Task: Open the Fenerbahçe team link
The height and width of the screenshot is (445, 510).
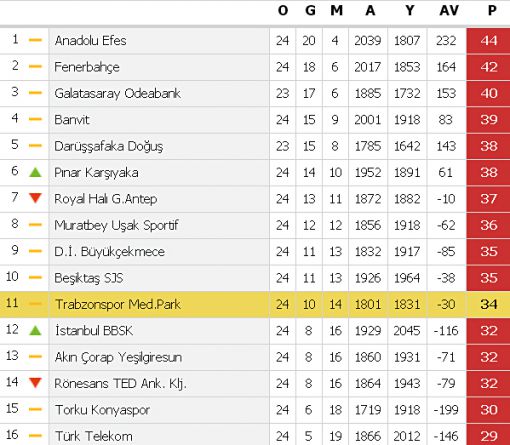Action: 87,67
